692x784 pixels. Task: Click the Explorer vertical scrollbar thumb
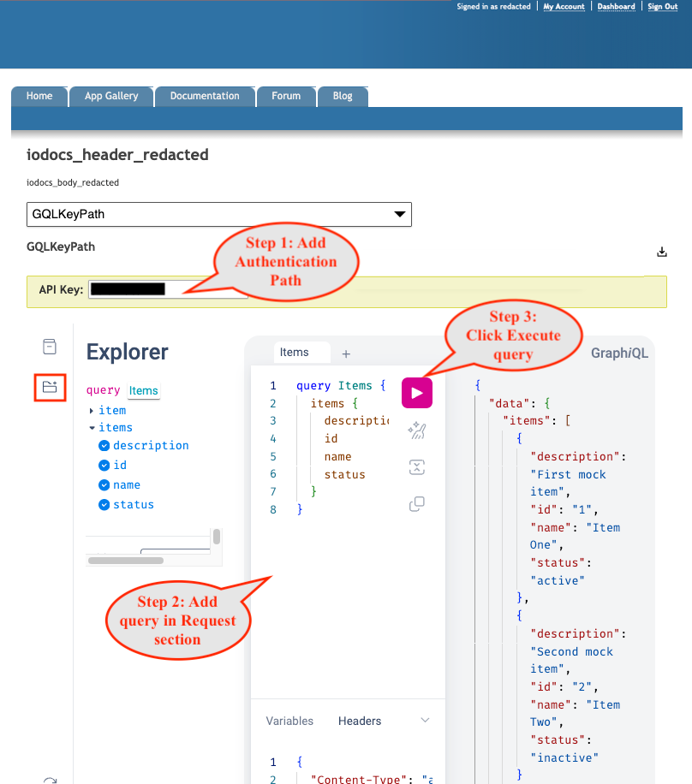(217, 537)
